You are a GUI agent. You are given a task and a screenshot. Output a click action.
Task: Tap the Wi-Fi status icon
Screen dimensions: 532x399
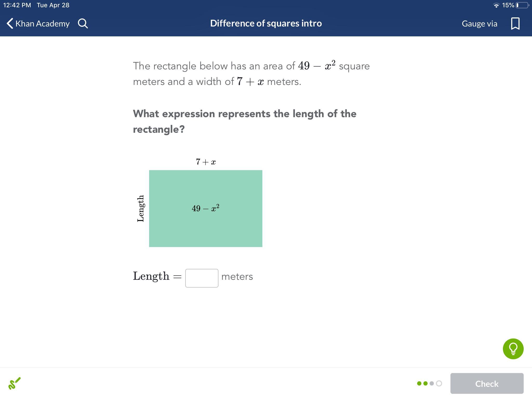[x=496, y=5]
